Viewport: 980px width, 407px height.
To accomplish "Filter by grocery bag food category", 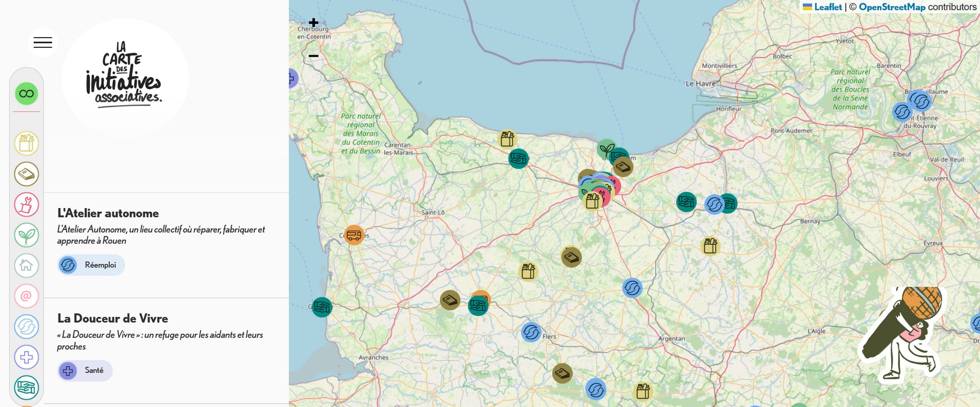I will coord(26,143).
